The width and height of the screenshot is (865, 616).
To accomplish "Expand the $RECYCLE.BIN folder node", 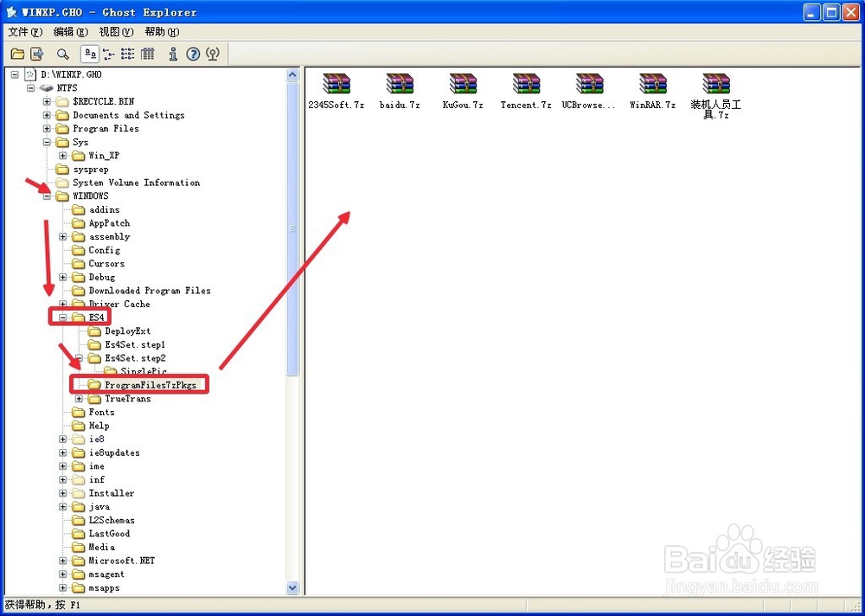I will click(47, 101).
